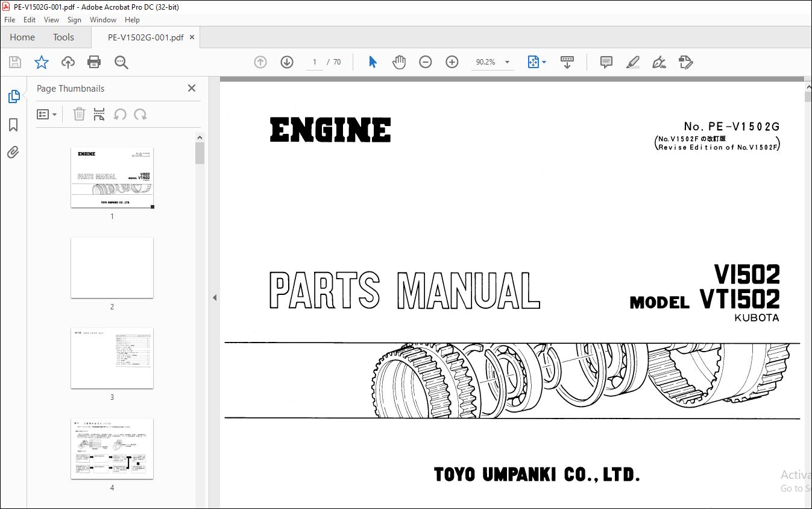The height and width of the screenshot is (509, 812).
Task: Open the thumbnail options dropdown
Action: 46,114
